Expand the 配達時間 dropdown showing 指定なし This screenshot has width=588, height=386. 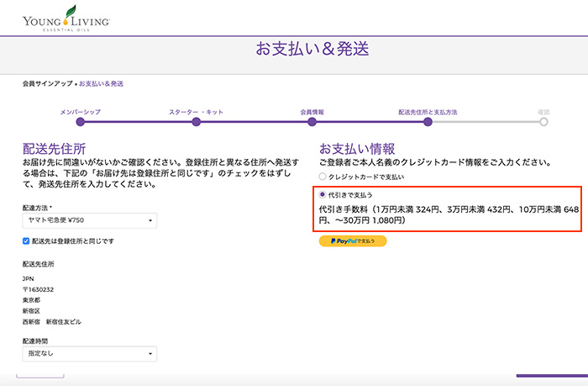click(x=89, y=355)
